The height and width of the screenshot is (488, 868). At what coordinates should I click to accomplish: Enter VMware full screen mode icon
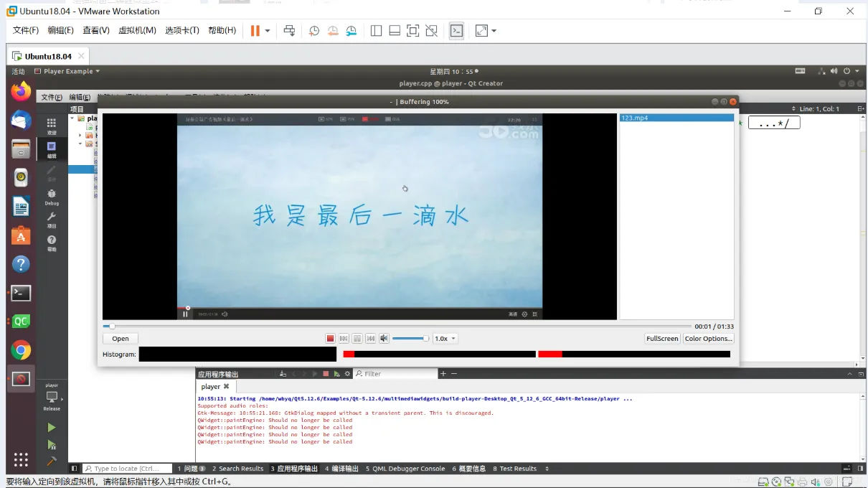pos(412,31)
